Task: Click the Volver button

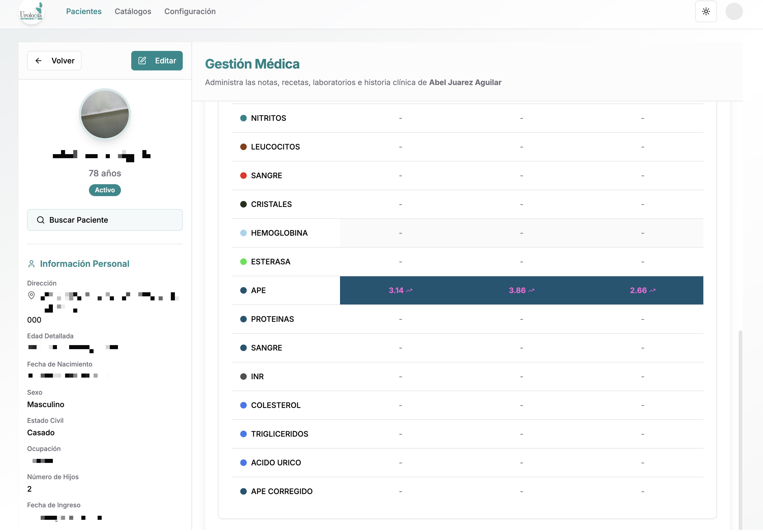Action: click(x=54, y=60)
